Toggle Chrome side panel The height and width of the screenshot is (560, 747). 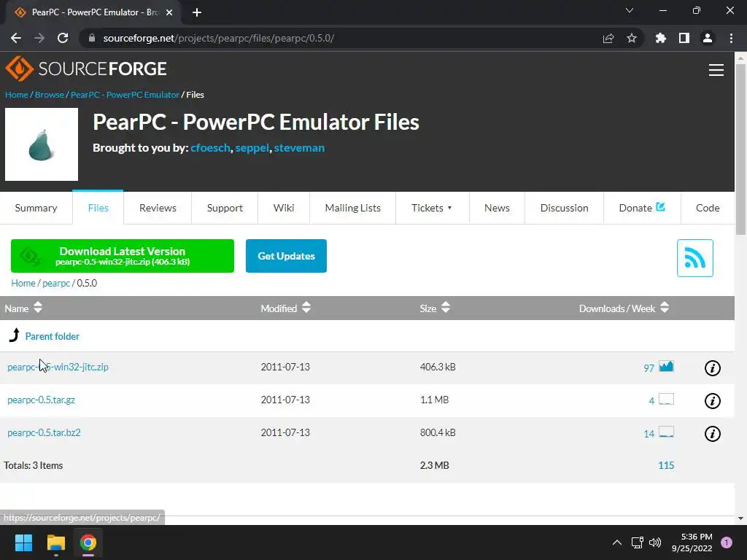[684, 38]
